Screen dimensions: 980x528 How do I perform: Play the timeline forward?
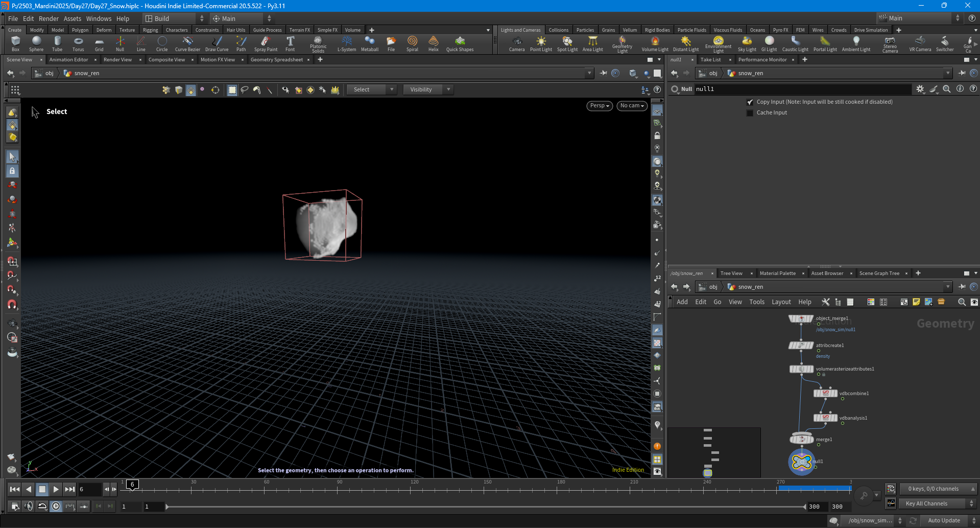point(56,489)
